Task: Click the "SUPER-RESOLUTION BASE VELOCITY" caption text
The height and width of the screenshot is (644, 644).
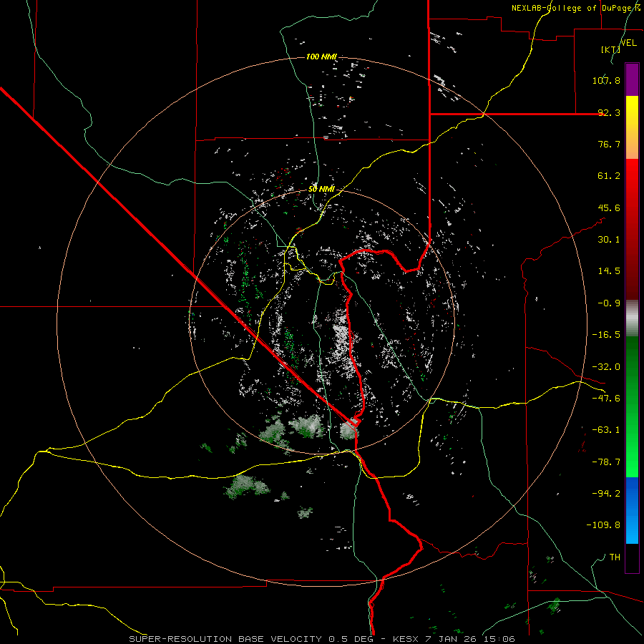Action: point(227,639)
